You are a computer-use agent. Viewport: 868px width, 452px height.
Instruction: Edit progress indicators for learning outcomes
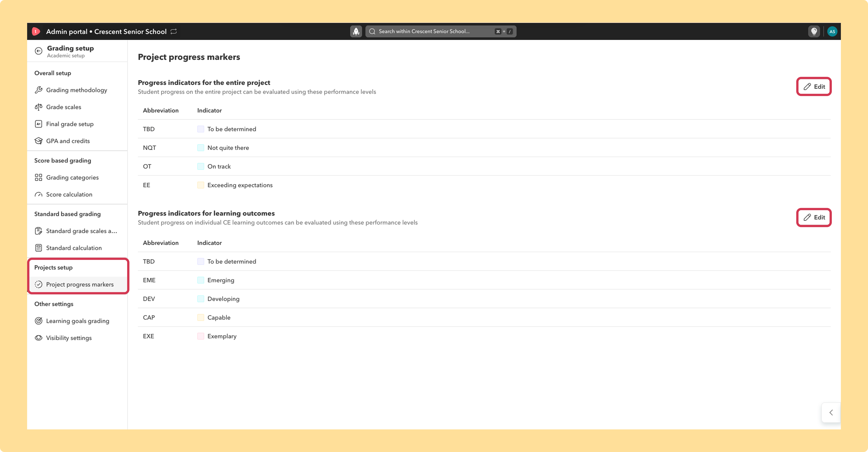[814, 218]
